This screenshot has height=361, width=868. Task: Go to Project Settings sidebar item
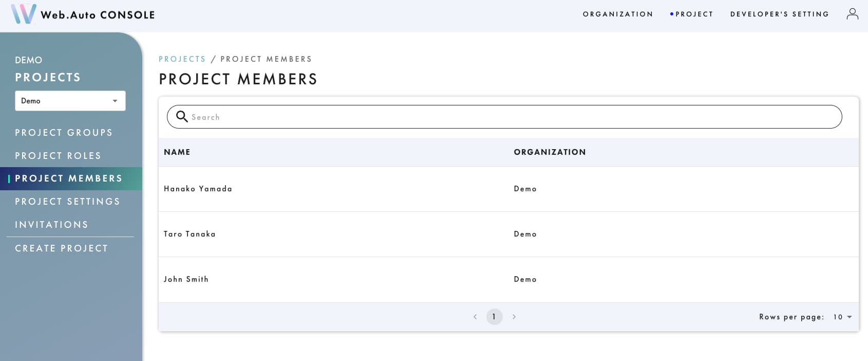67,202
